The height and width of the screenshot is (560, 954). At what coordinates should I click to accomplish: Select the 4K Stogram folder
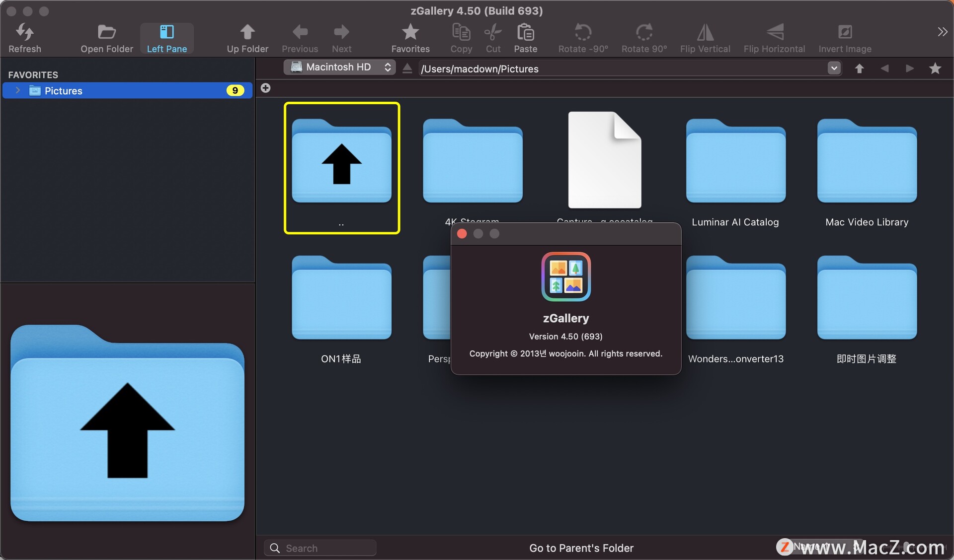473,161
